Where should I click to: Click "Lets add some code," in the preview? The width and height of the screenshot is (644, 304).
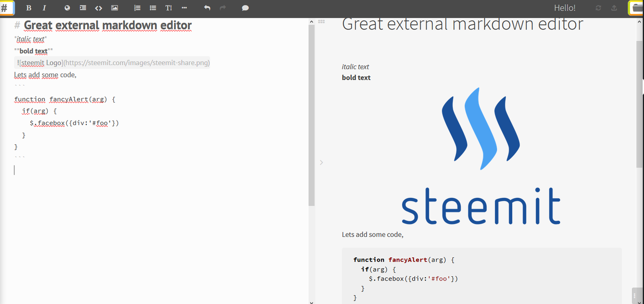(373, 235)
